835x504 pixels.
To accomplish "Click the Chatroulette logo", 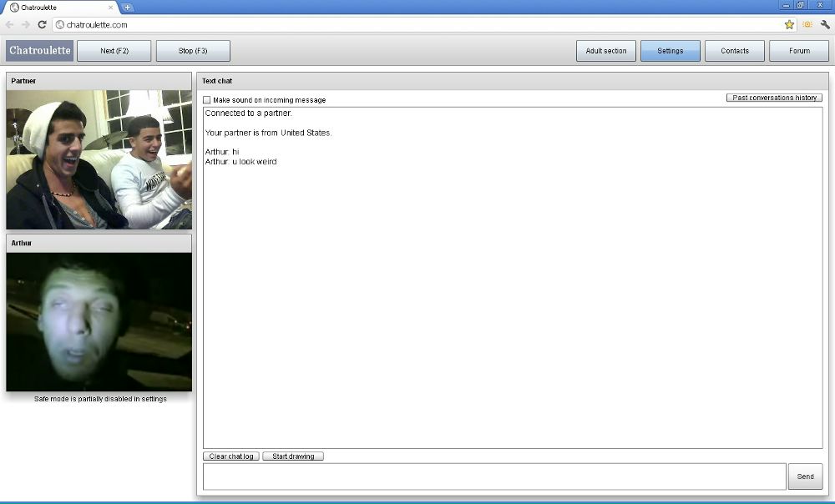I will (x=40, y=51).
